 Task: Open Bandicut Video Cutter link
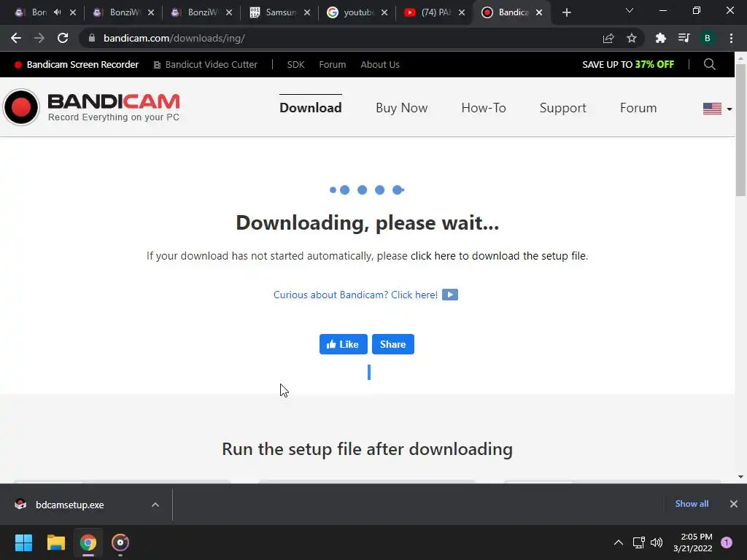[205, 65]
